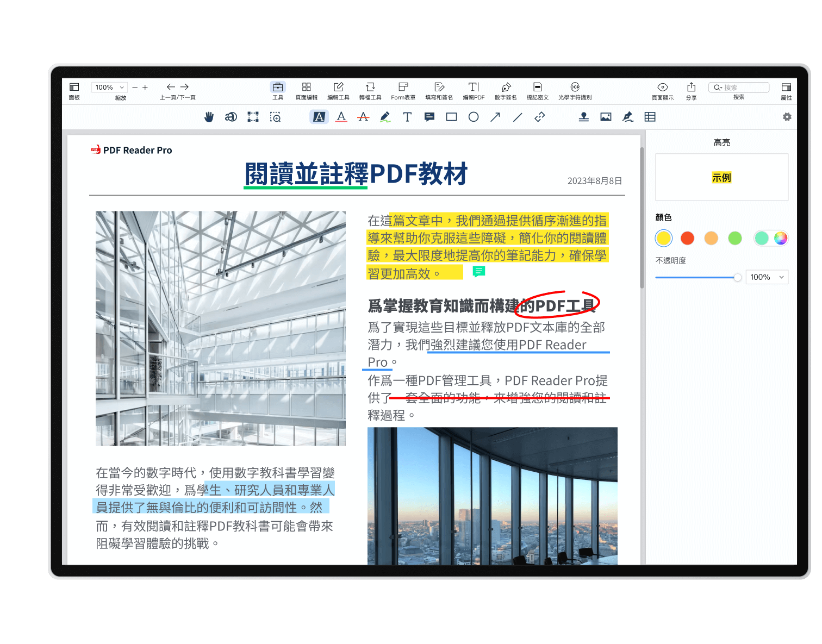Select the strikethrough text tool
Image resolution: width=822 pixels, height=644 pixels.
pos(363,117)
